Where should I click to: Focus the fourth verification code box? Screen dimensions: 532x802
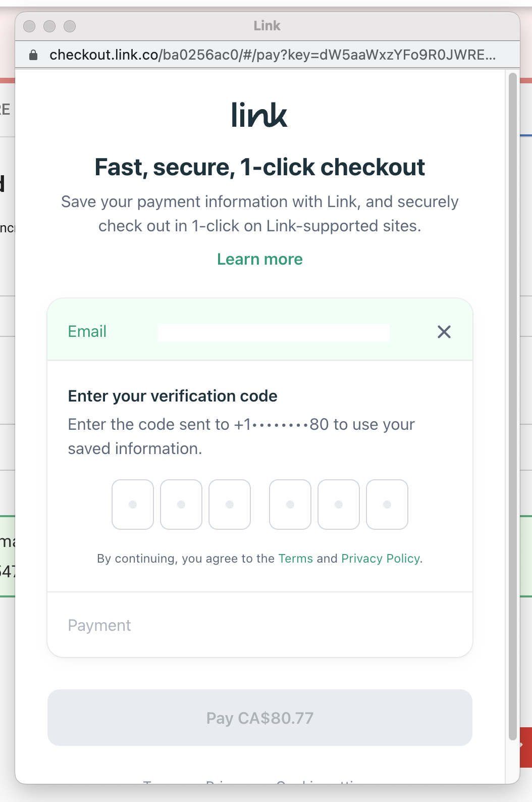(x=290, y=505)
